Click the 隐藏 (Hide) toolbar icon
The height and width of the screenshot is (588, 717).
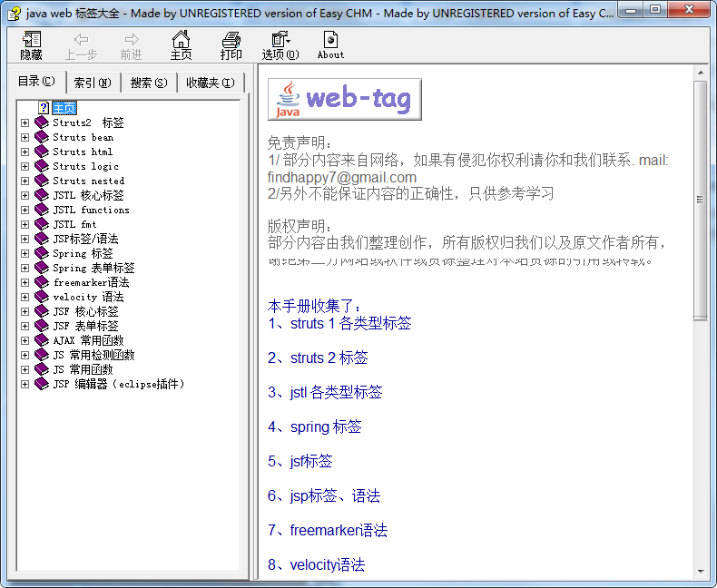(32, 45)
